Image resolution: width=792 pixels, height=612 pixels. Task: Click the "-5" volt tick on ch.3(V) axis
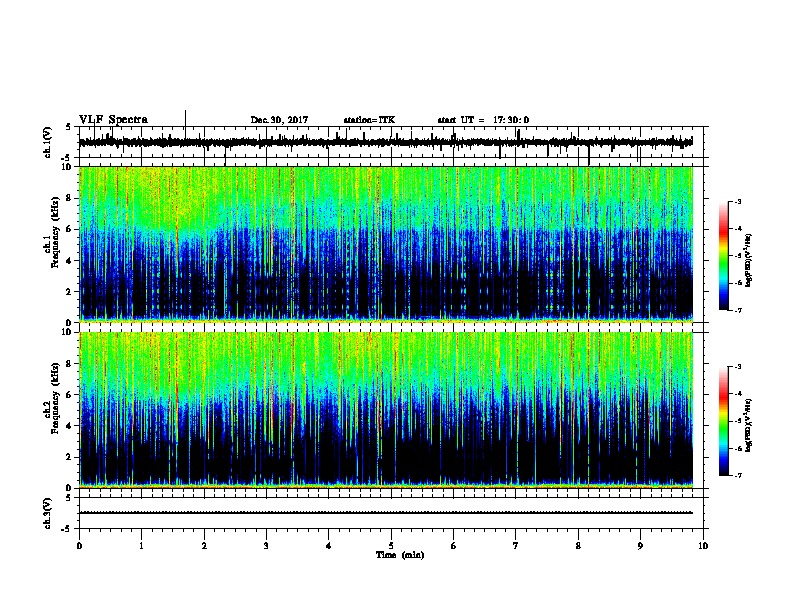67,529
